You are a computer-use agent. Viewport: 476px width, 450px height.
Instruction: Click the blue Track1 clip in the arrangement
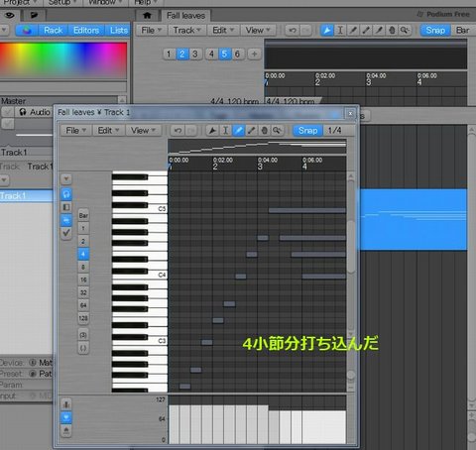click(x=414, y=219)
